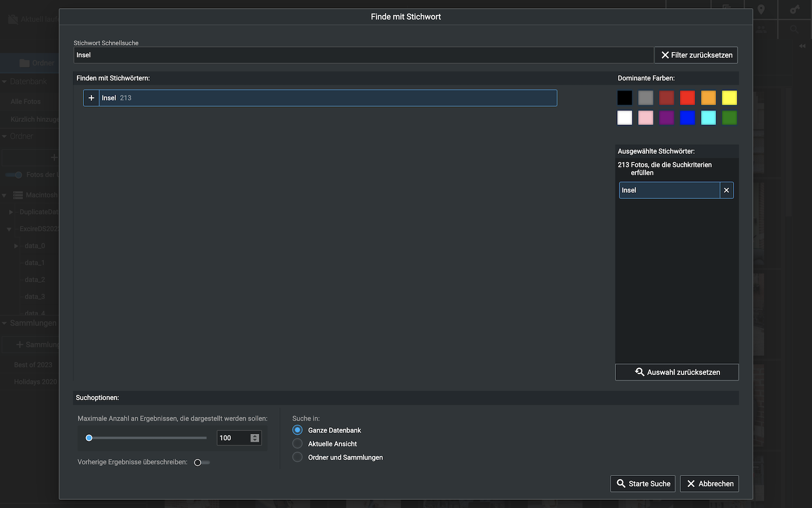This screenshot has height=508, width=812.
Task: Start the search with Starte Suche
Action: 643,484
